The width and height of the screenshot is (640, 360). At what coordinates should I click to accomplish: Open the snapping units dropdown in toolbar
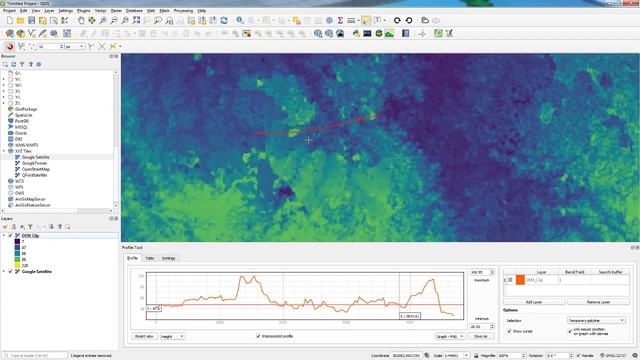[x=75, y=47]
